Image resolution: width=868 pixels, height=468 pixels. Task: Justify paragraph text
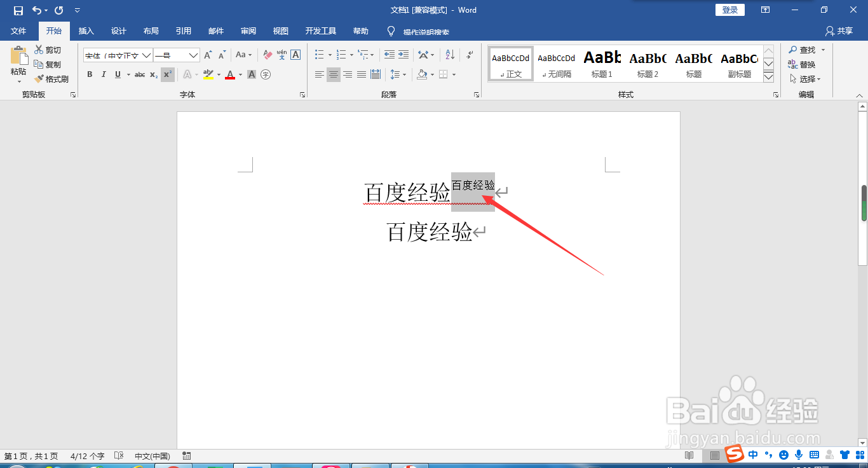[x=362, y=74]
